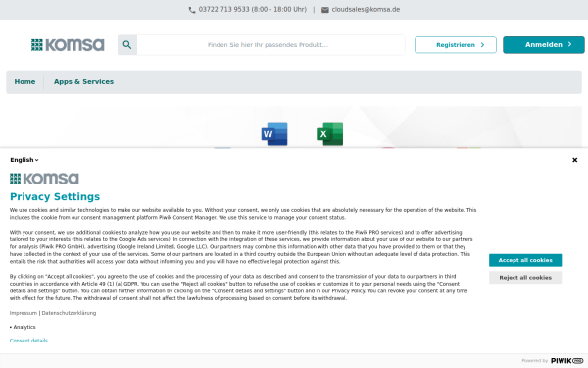
Task: Open the Home menu item
Action: point(24,81)
